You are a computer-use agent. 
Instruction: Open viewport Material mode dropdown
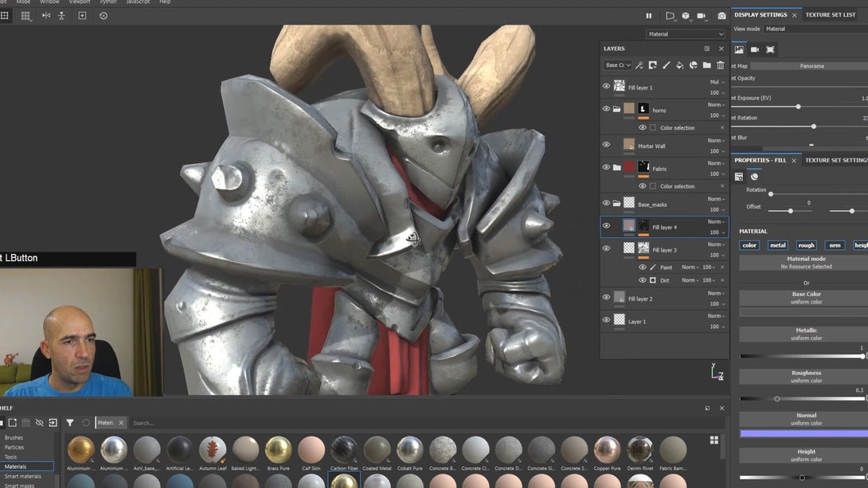click(x=686, y=34)
